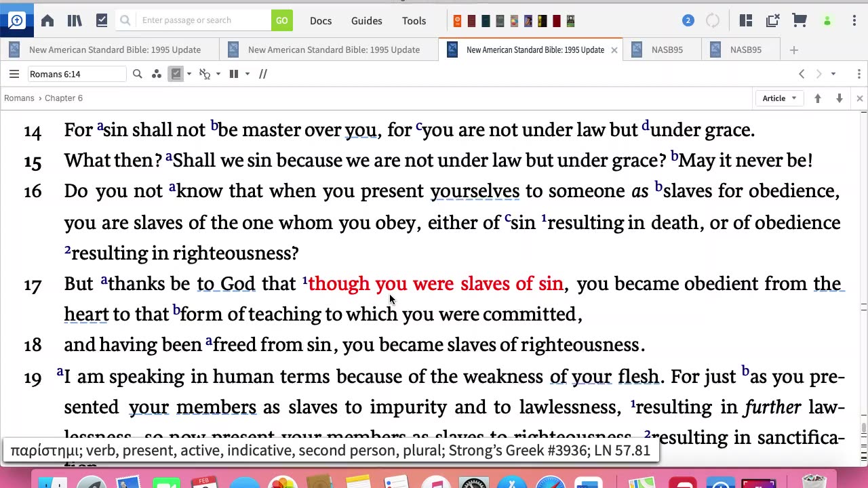
Task: Open the Guides menu
Action: 367,21
